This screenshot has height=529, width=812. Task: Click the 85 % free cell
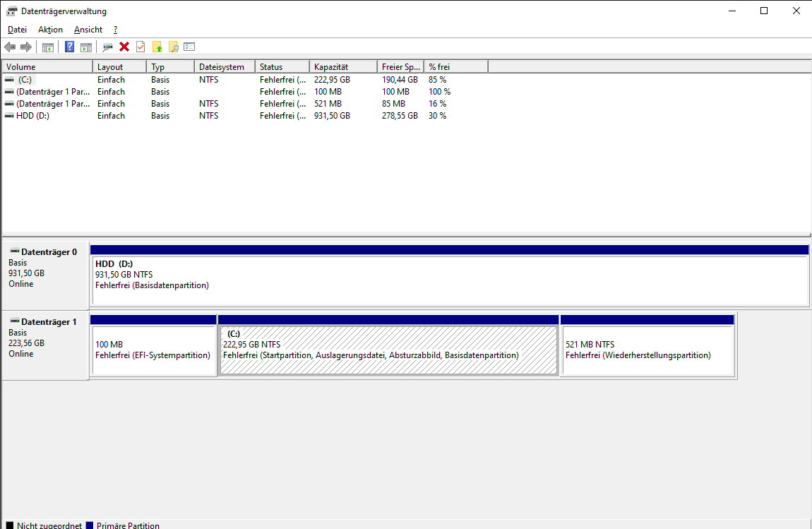pyautogui.click(x=438, y=80)
